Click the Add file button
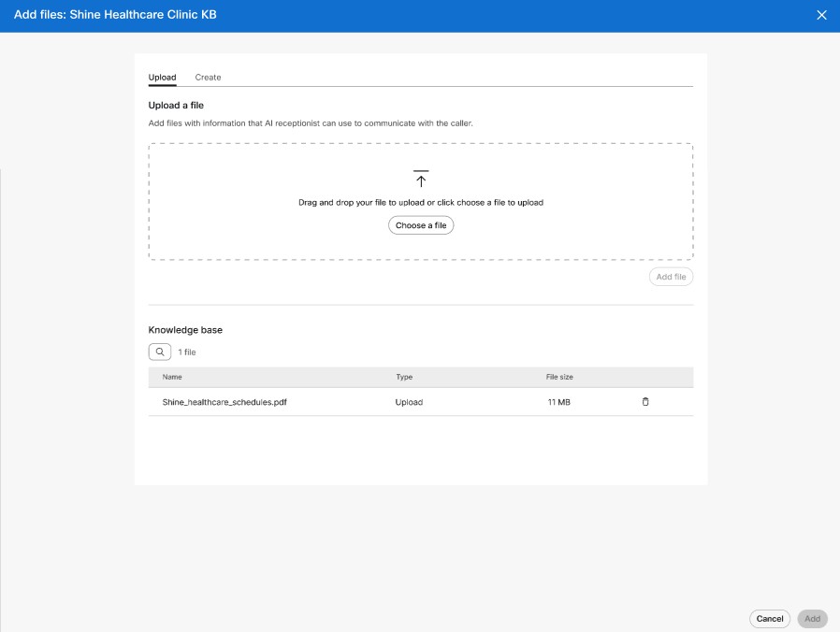The height and width of the screenshot is (632, 840). [672, 277]
